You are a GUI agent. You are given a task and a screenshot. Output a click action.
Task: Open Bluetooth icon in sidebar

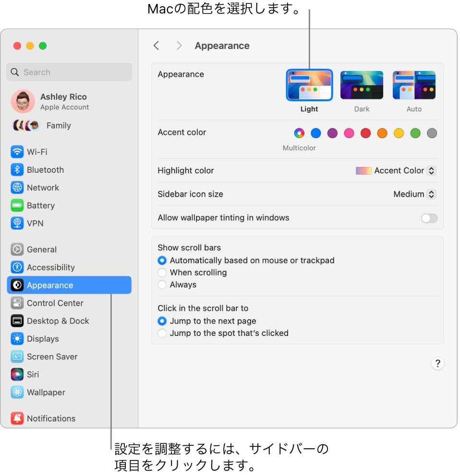coord(17,170)
